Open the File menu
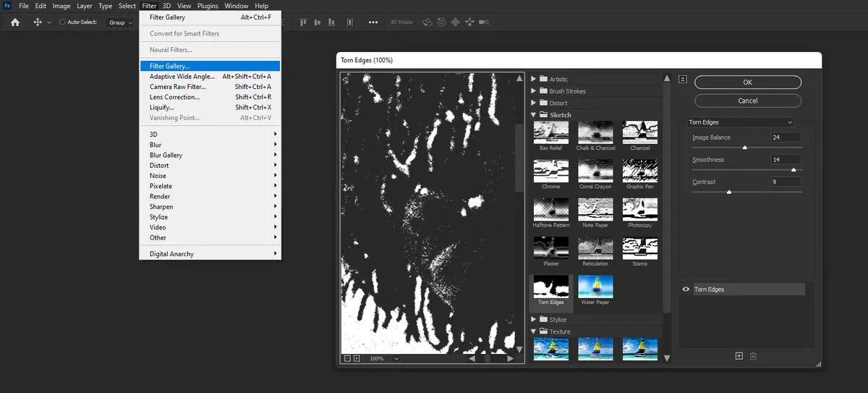868x393 pixels. click(24, 6)
